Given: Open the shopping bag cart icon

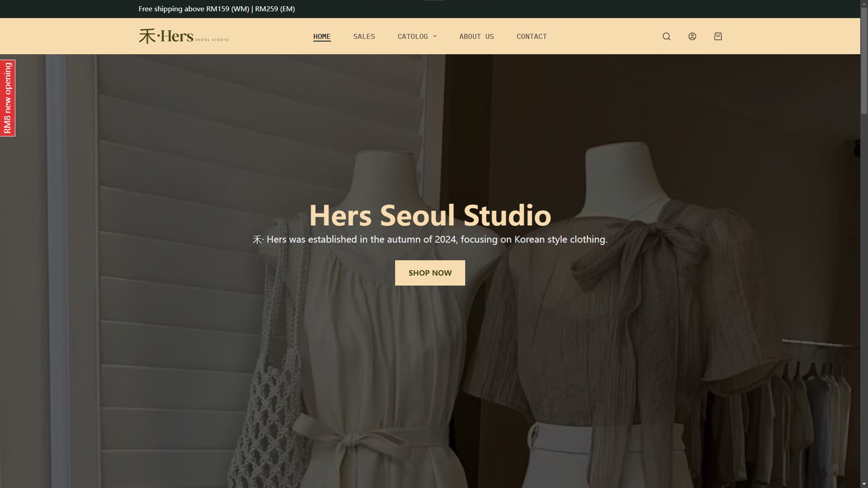Looking at the screenshot, I should pos(718,37).
